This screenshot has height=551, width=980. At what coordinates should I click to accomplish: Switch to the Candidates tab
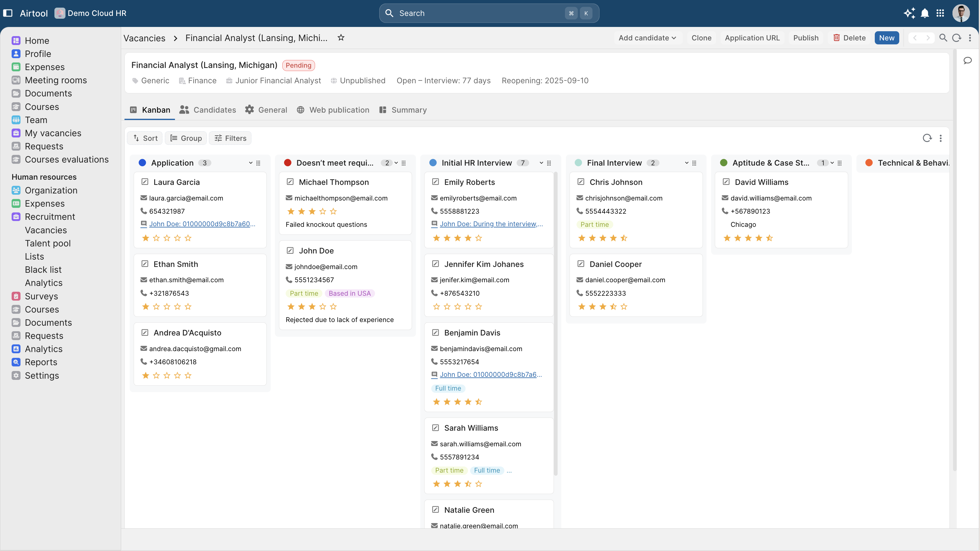[x=208, y=110]
